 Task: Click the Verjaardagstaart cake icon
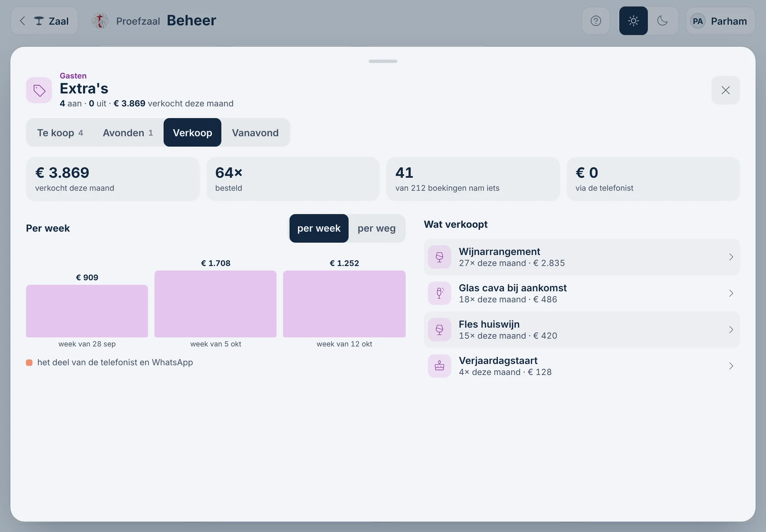pos(440,366)
